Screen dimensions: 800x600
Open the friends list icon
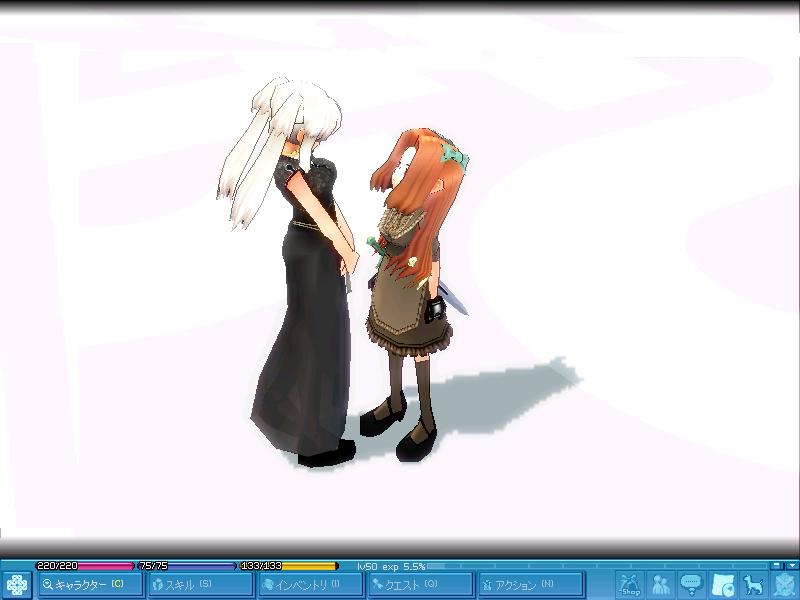(660, 584)
